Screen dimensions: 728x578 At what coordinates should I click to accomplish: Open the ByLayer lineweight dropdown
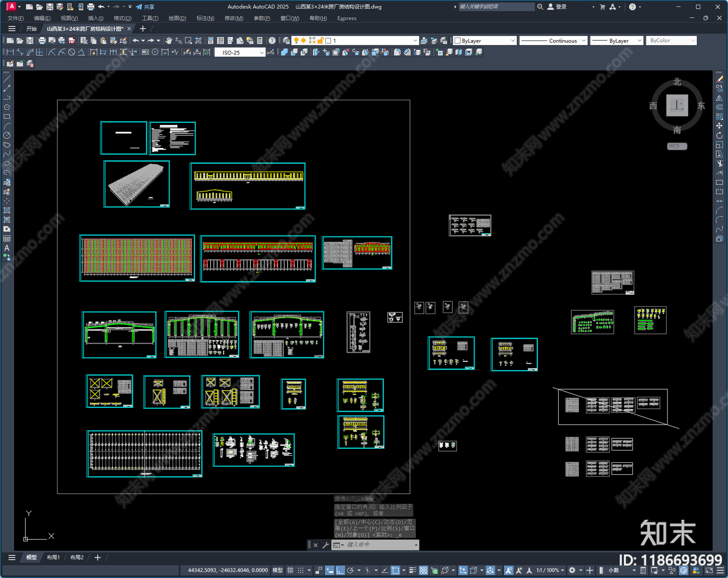[x=617, y=41]
